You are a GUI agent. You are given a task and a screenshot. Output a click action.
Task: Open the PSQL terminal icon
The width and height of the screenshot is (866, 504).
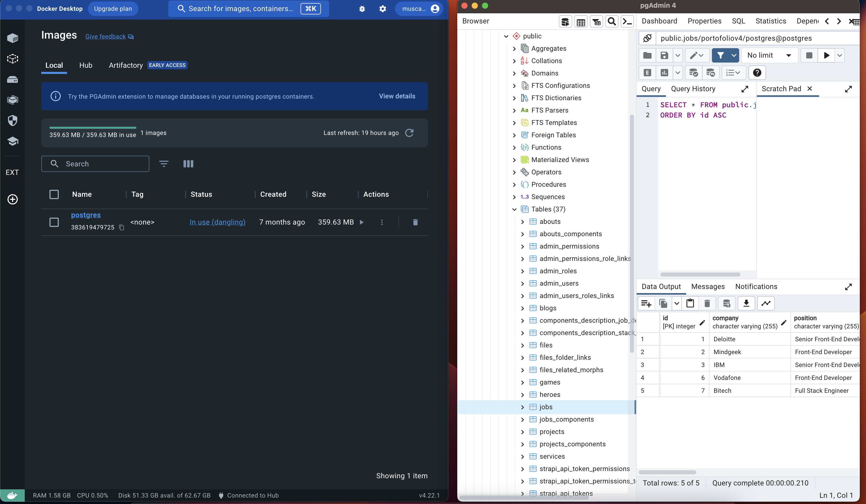627,21
